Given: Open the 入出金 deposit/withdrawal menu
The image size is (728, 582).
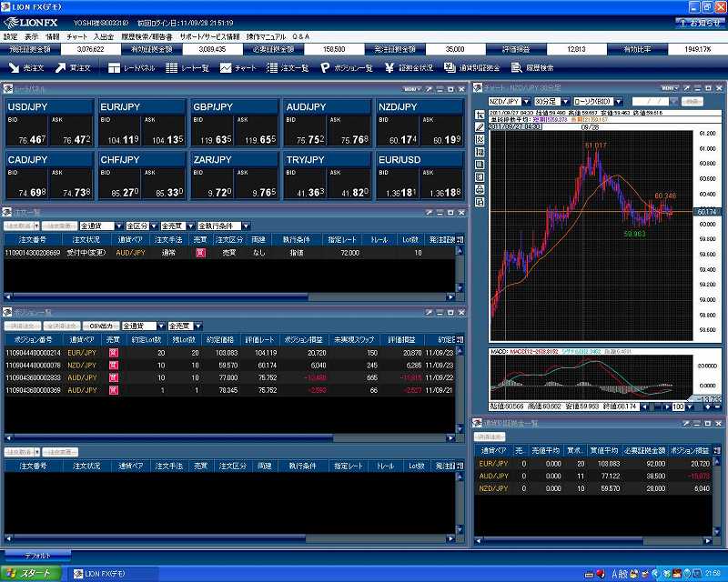Looking at the screenshot, I should click(x=104, y=36).
